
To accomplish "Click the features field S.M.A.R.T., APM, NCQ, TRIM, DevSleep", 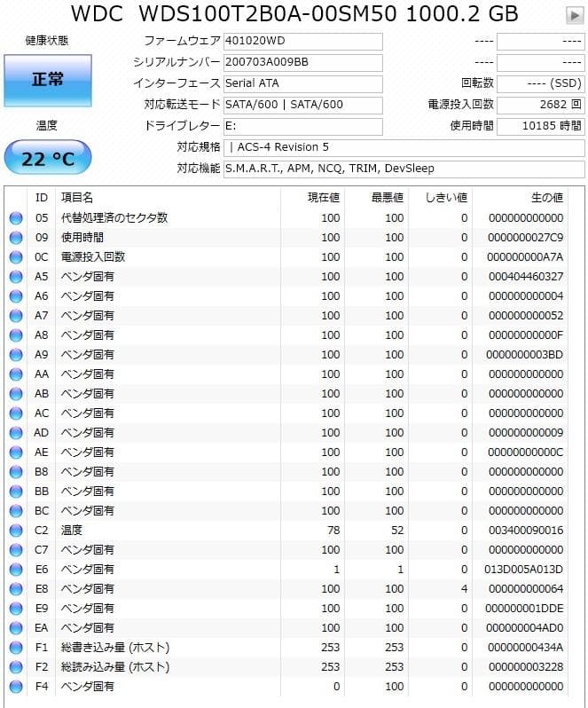I will click(404, 169).
